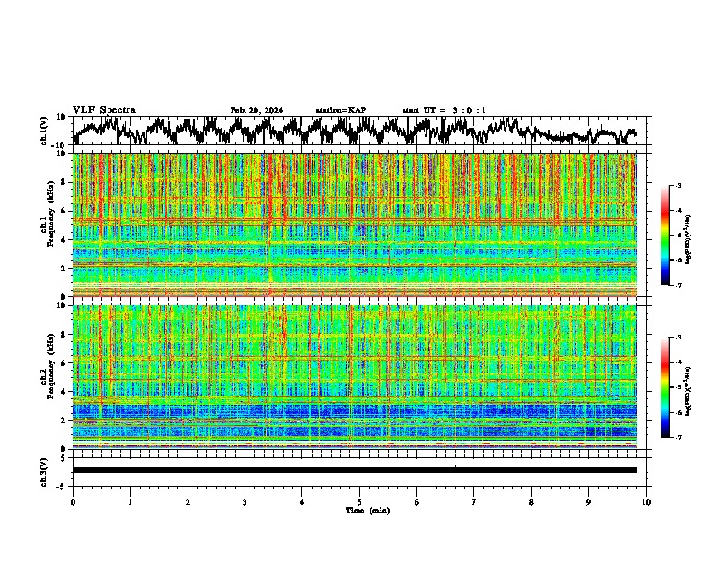Click the "4" kHz tick on ch.2 frequency axis

pos(63,392)
